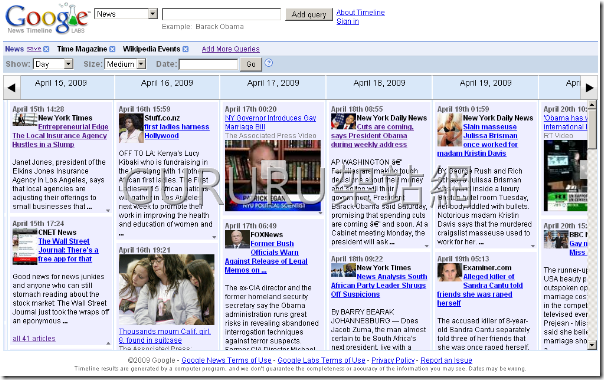Image resolution: width=604 pixels, height=380 pixels.
Task: Click the Add More Queries link
Action: click(230, 49)
